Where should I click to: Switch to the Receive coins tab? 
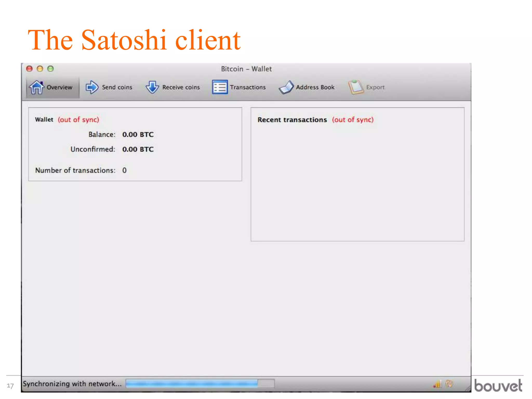coord(173,87)
